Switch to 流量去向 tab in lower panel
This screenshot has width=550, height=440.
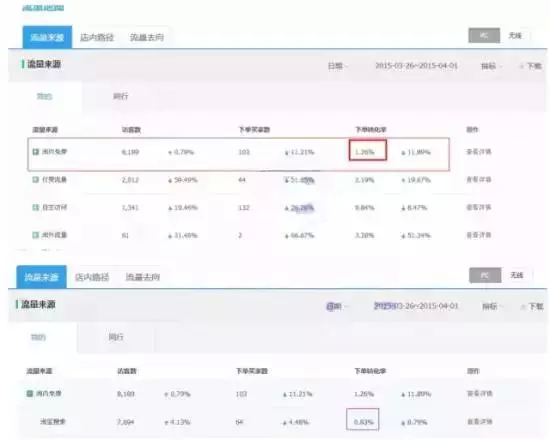pos(142,277)
